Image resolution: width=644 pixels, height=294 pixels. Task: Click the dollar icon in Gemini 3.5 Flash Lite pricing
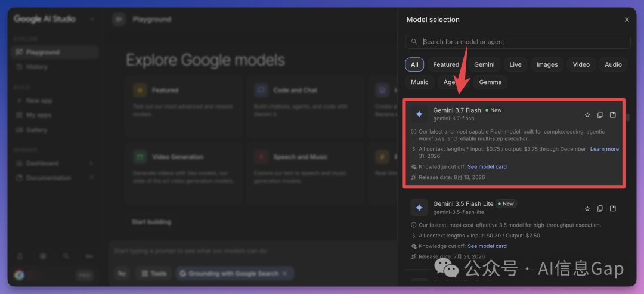click(x=414, y=236)
